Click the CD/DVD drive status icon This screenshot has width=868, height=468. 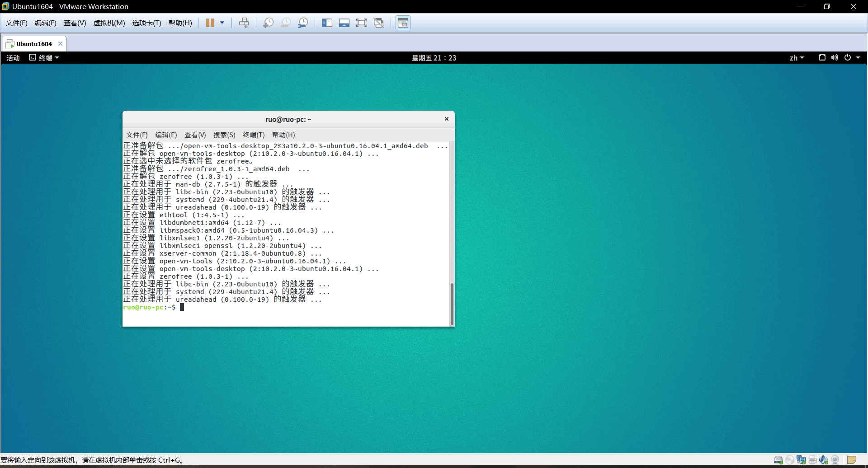[x=790, y=460]
